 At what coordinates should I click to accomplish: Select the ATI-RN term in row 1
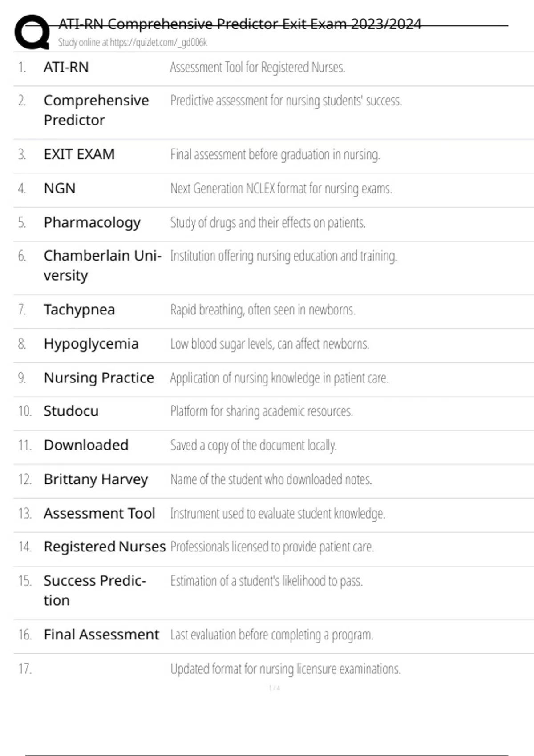pos(66,67)
